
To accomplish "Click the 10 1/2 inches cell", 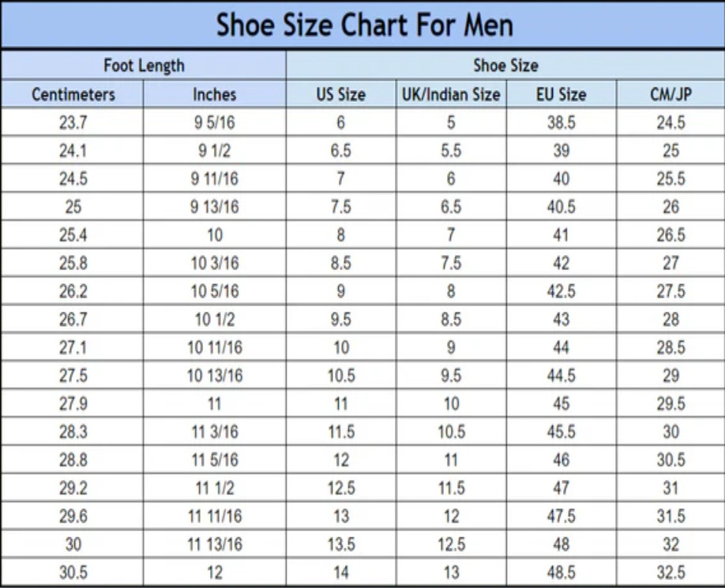I will pos(214,320).
